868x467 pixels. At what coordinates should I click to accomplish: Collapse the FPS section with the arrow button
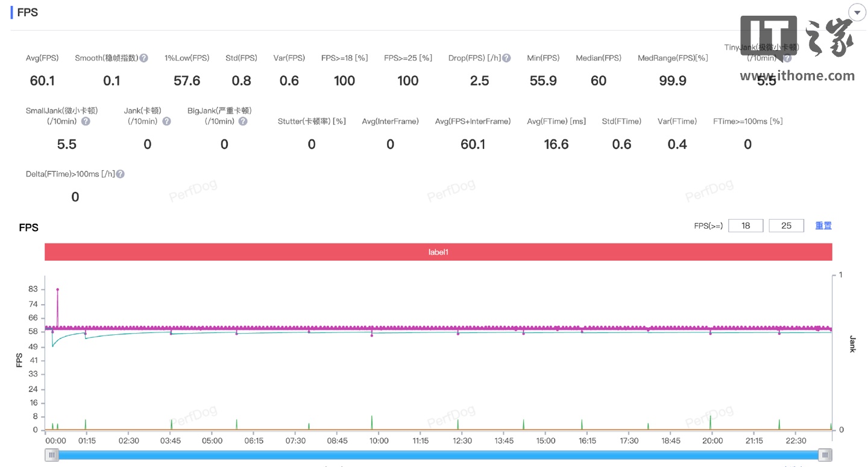(857, 13)
